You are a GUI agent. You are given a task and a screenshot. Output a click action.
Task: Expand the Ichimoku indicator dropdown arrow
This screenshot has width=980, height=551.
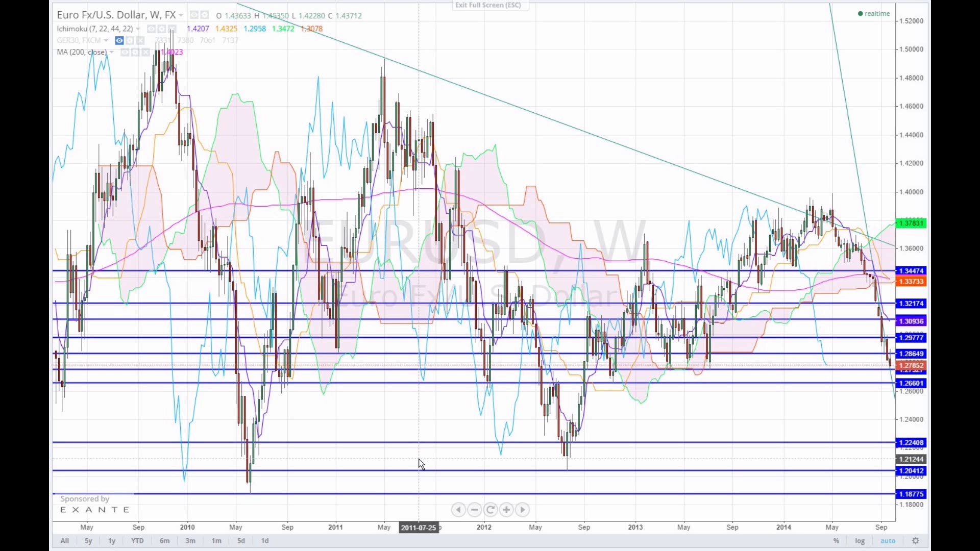coord(138,29)
